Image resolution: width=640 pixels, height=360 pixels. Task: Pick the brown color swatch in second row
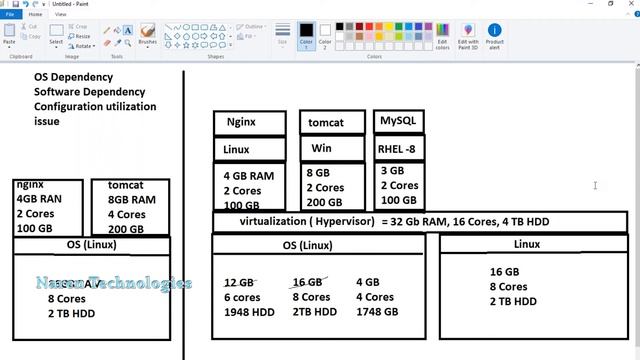(x=359, y=36)
